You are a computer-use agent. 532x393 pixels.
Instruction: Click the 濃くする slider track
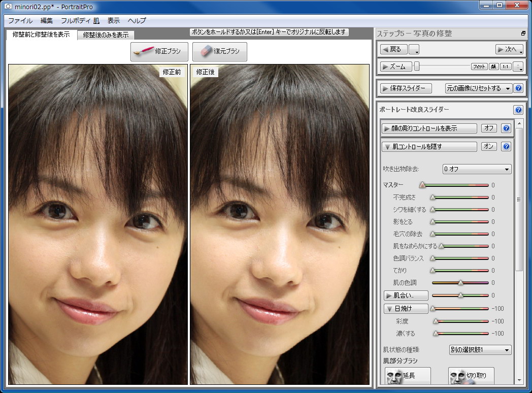[x=461, y=333]
